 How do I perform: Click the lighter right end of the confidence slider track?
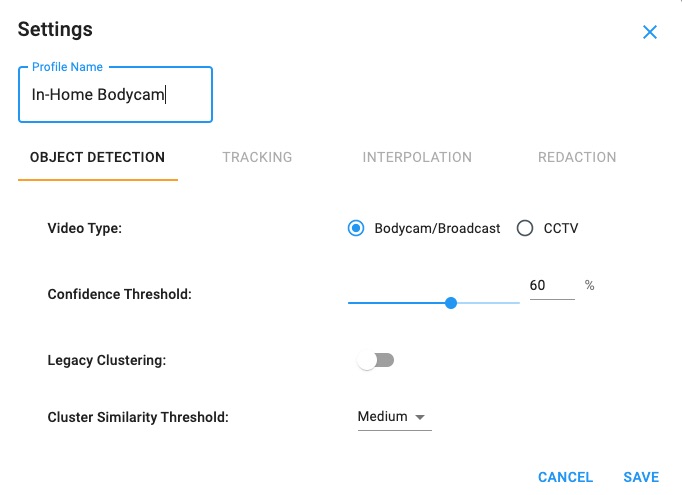point(490,302)
